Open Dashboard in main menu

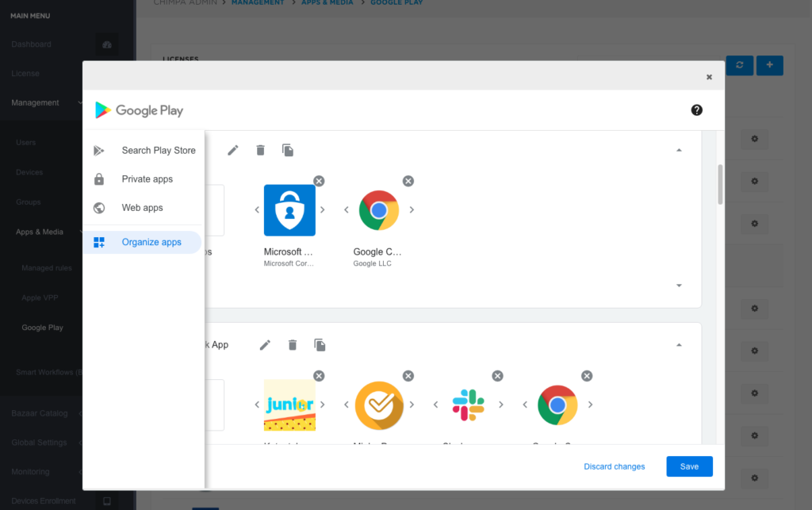31,44
